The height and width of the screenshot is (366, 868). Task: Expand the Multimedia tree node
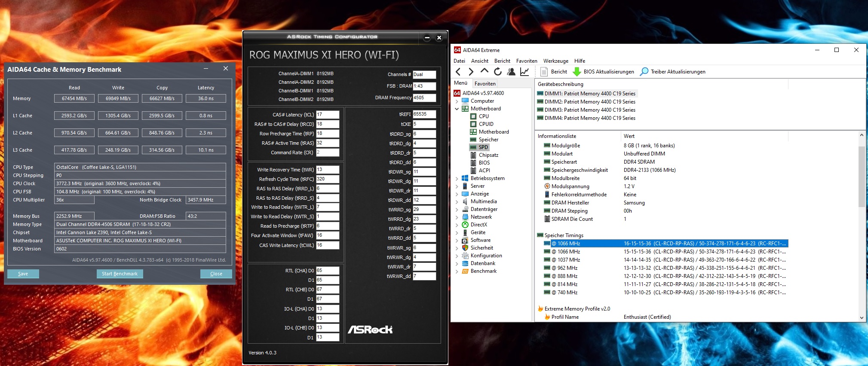457,201
